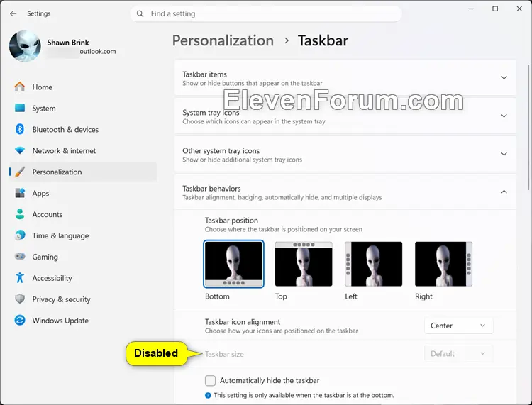Click the greyed Taskbar size label

(x=224, y=354)
